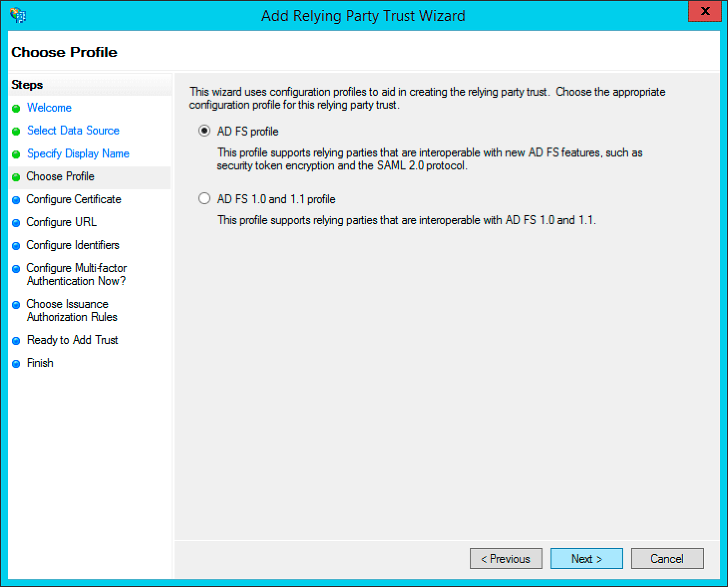
Task: Close the Add Relying Party Trust Wizard
Action: tap(705, 12)
